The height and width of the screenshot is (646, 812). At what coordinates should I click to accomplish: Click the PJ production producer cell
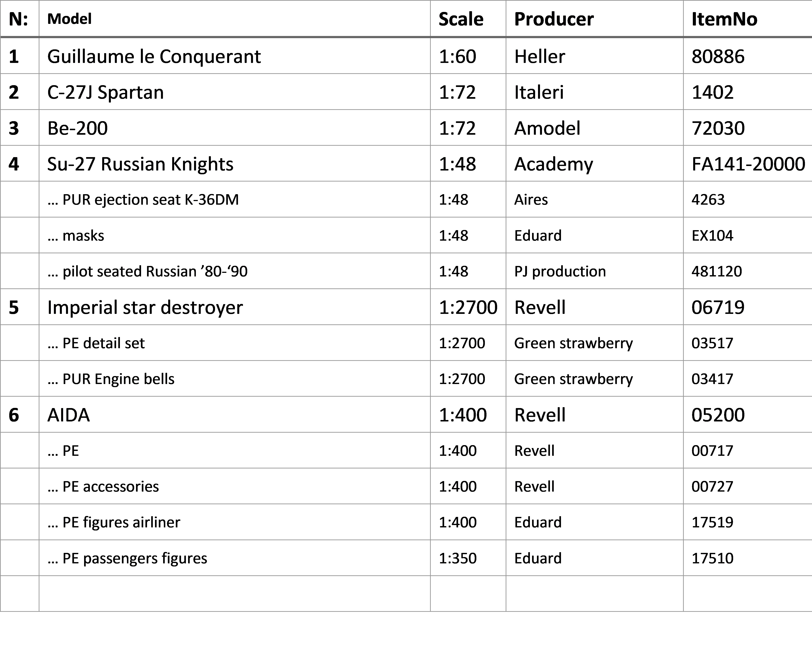(595, 271)
